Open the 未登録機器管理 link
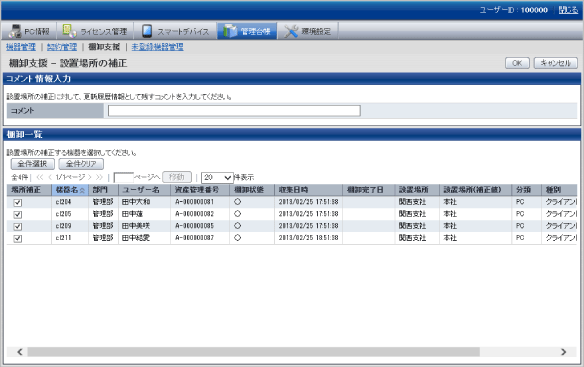The width and height of the screenshot is (584, 367). [158, 47]
